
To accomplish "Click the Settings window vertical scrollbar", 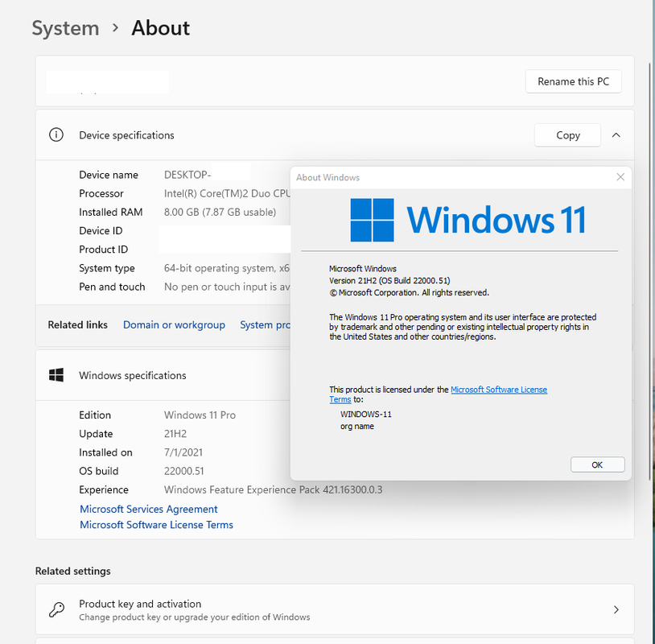I will [x=649, y=271].
